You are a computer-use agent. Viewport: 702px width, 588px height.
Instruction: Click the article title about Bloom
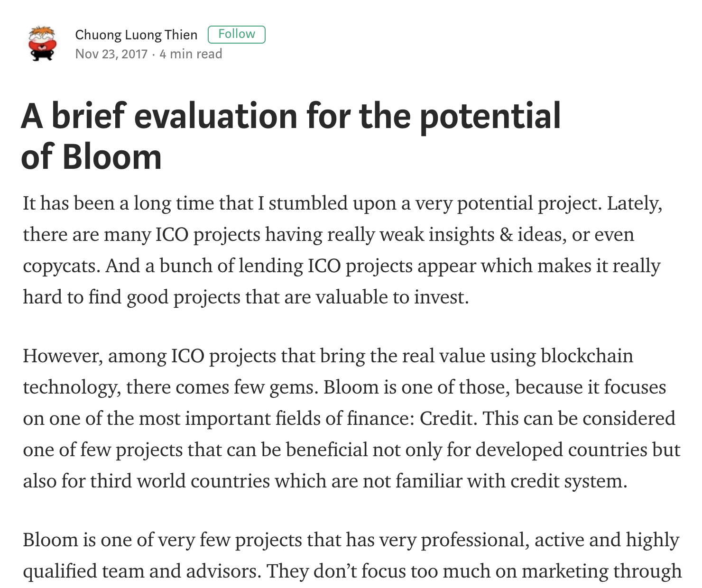point(291,136)
